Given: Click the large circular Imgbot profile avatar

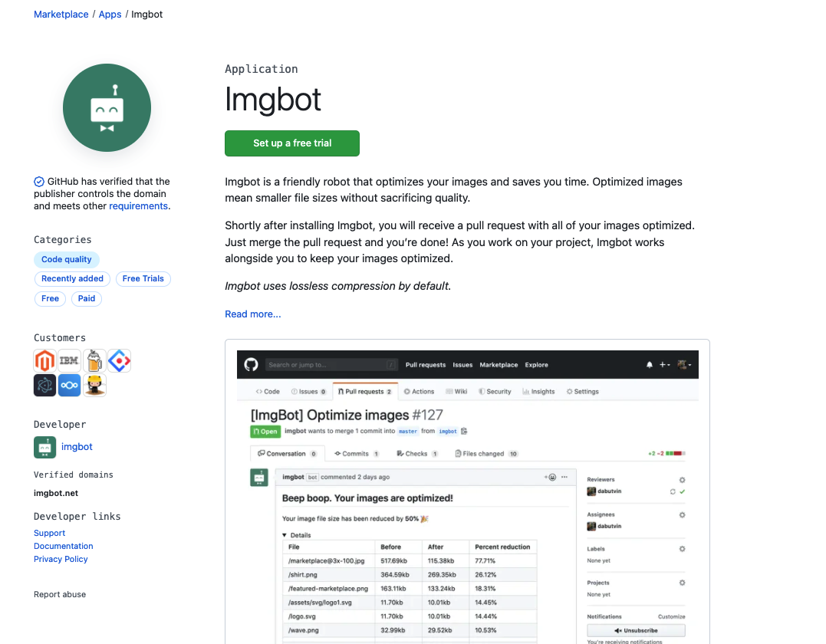Looking at the screenshot, I should point(107,107).
